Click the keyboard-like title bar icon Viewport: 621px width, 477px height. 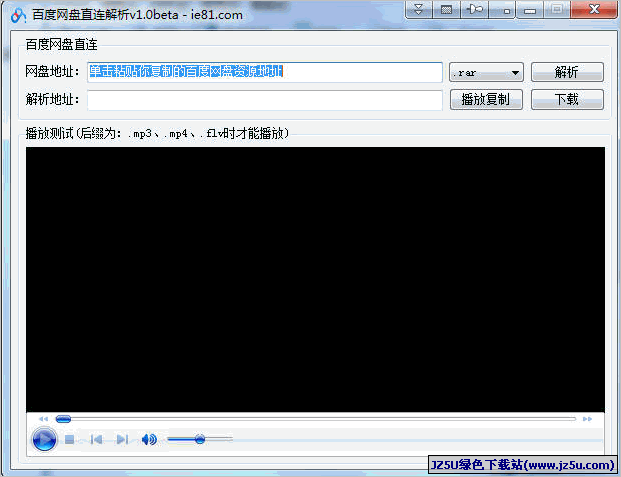tap(446, 9)
